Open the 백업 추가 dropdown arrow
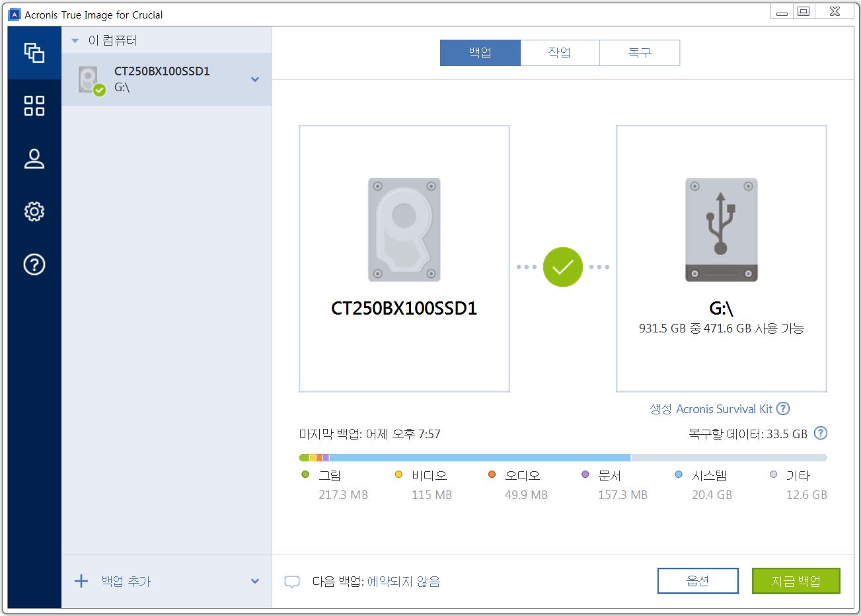 pyautogui.click(x=255, y=581)
